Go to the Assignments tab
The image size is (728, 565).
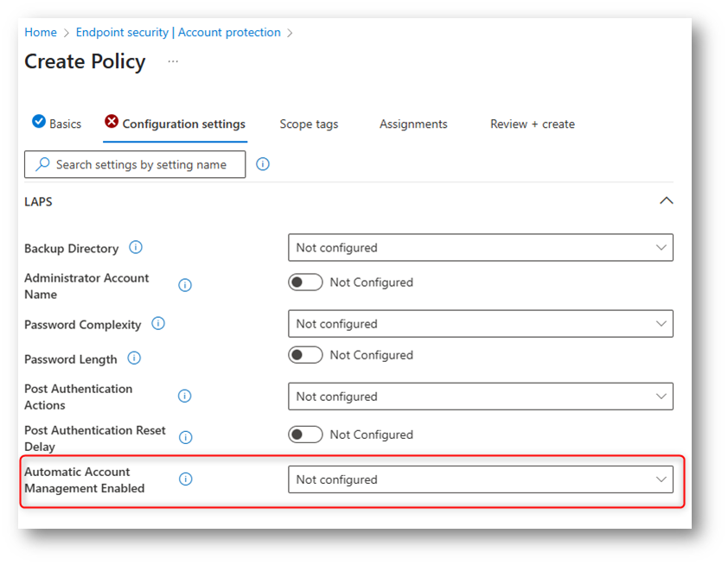pyautogui.click(x=413, y=124)
